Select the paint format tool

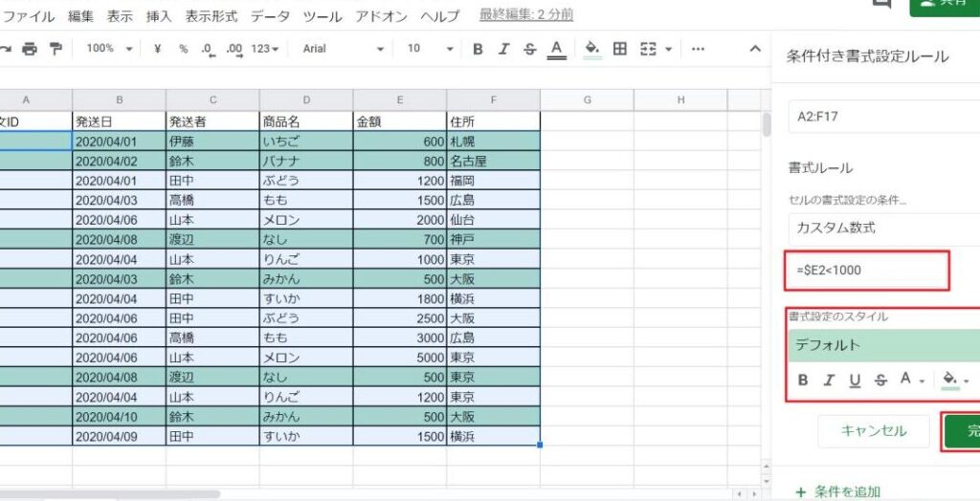[56, 49]
